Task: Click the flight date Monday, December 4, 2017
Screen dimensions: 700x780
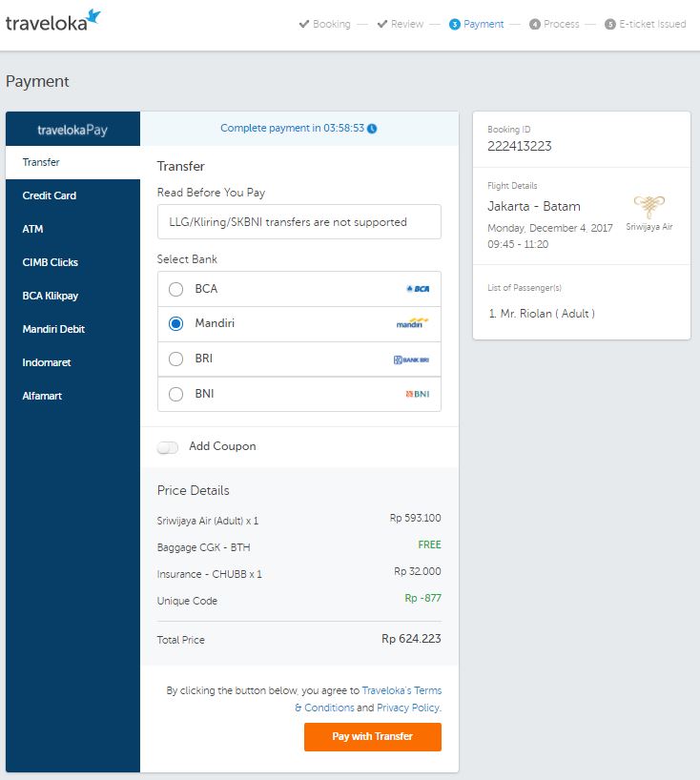Action: pos(549,228)
